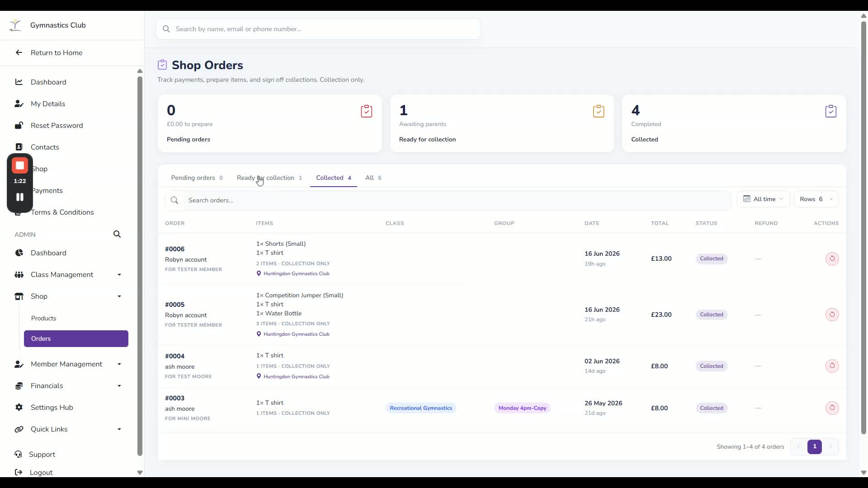Open the Products submenu item
Screen dimensions: 868x488
pos(44,318)
